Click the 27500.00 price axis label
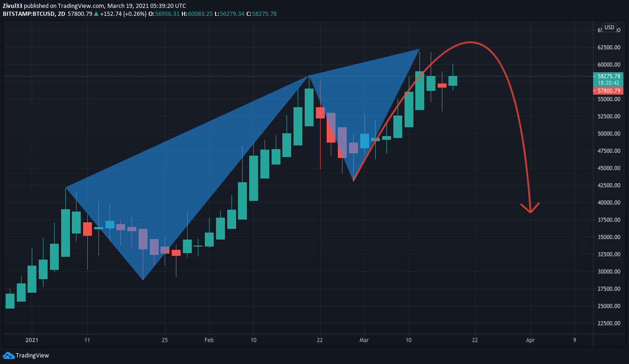The width and height of the screenshot is (629, 364). click(x=609, y=289)
